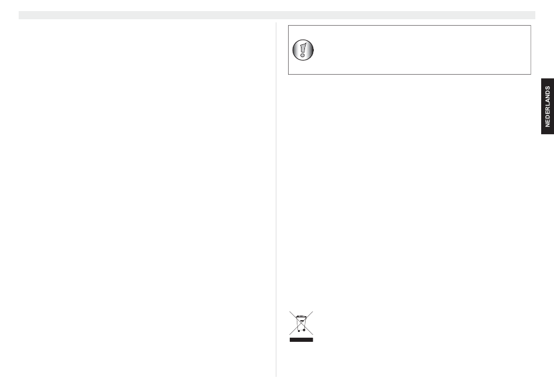The width and height of the screenshot is (554, 392).
Task: Click the wheel of the crossed-out bin
Action: pos(304,330)
